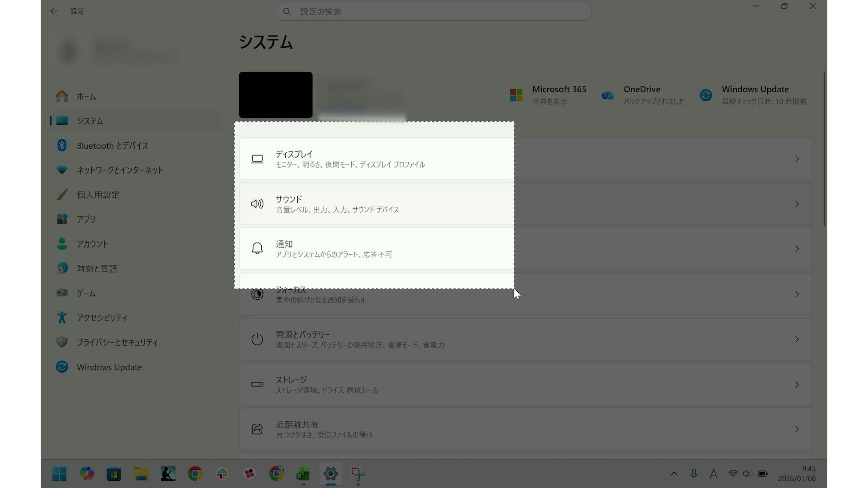Click the ゲーム controller icon

(62, 293)
